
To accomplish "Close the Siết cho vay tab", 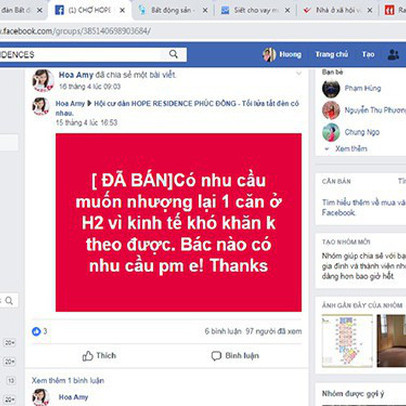I will coord(287,10).
